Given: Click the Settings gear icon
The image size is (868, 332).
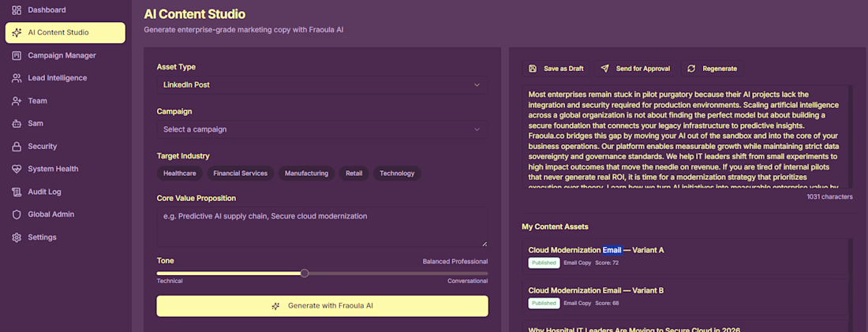Looking at the screenshot, I should tap(17, 237).
